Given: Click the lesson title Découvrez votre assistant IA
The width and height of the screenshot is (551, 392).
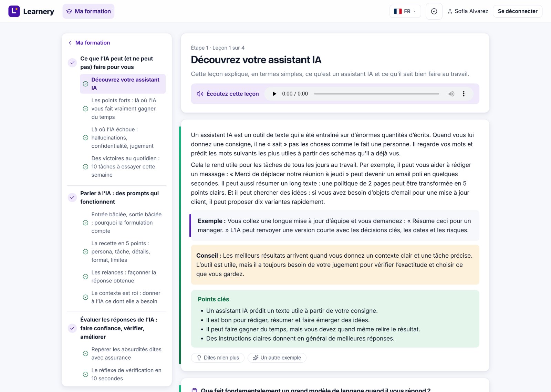Looking at the screenshot, I should 256,60.
